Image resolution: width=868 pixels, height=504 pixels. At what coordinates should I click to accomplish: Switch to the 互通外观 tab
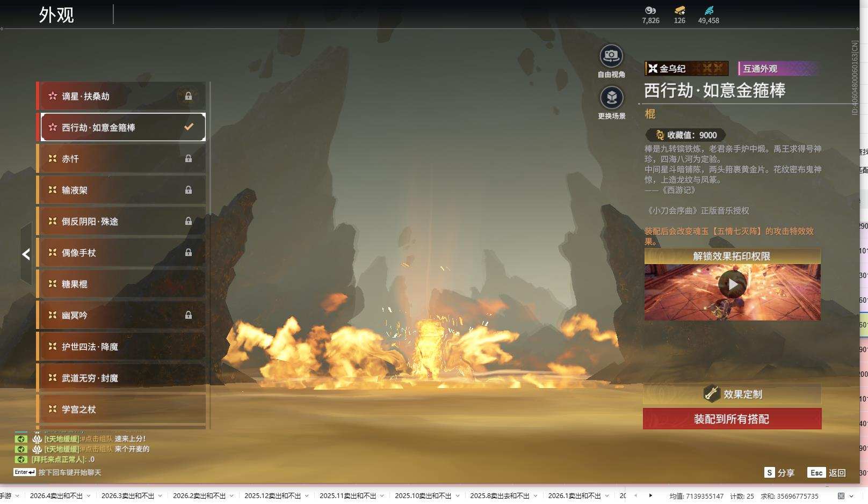pos(777,69)
